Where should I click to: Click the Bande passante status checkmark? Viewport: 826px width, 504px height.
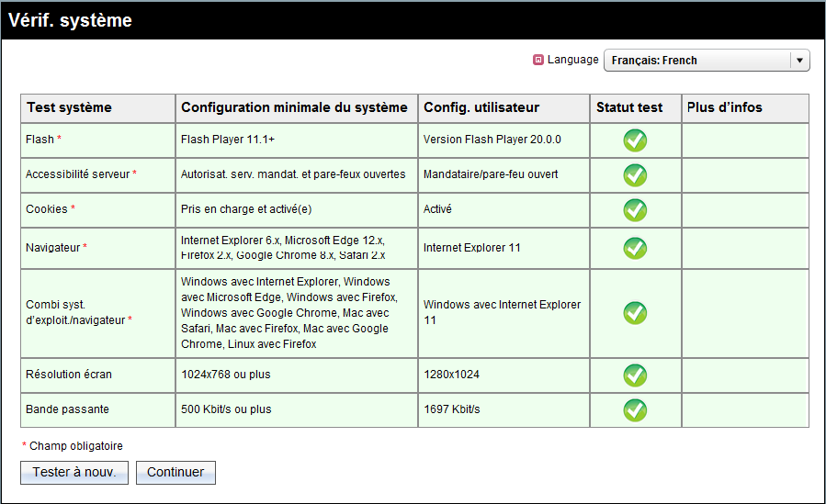click(x=635, y=410)
